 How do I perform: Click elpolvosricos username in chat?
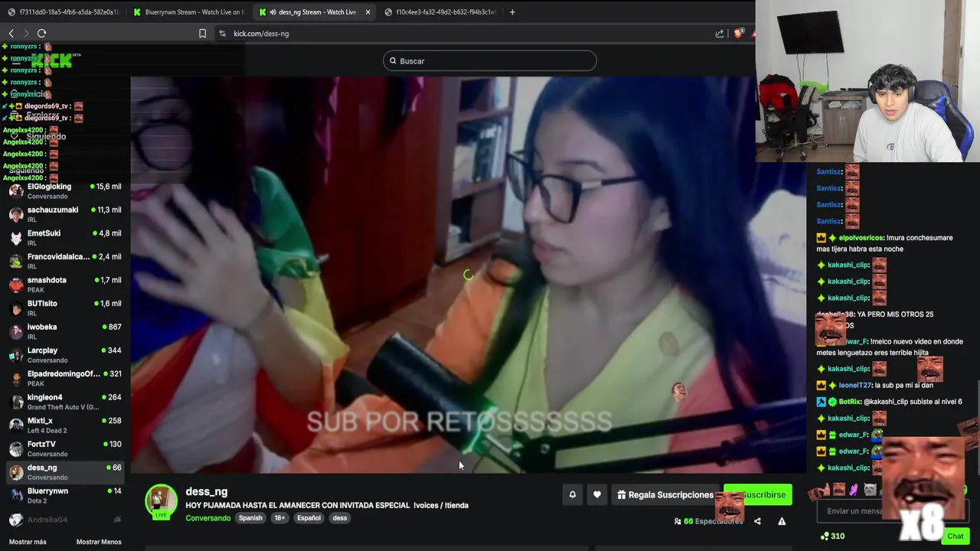[x=861, y=238]
